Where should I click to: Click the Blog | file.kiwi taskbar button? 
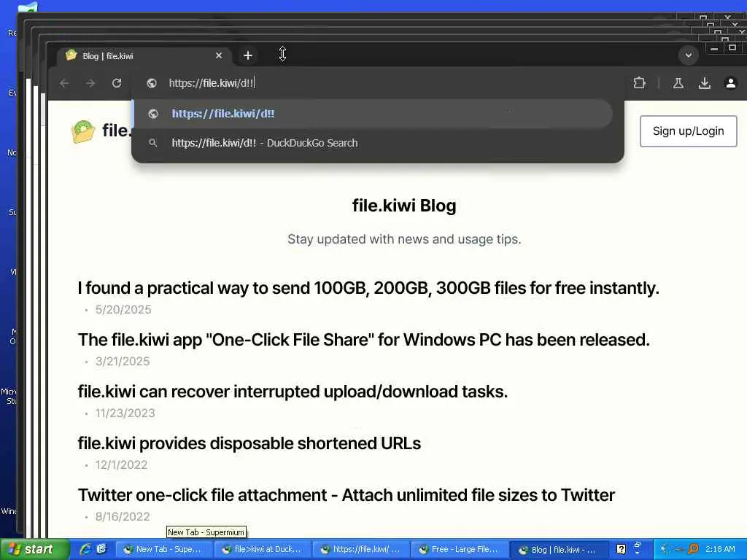coord(560,550)
